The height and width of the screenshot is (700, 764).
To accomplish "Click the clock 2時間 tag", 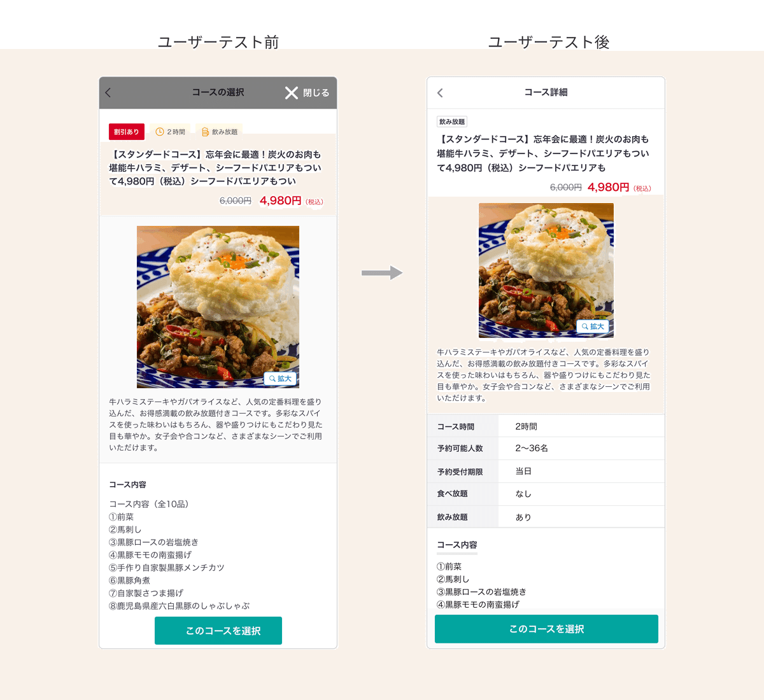I will pos(171,132).
